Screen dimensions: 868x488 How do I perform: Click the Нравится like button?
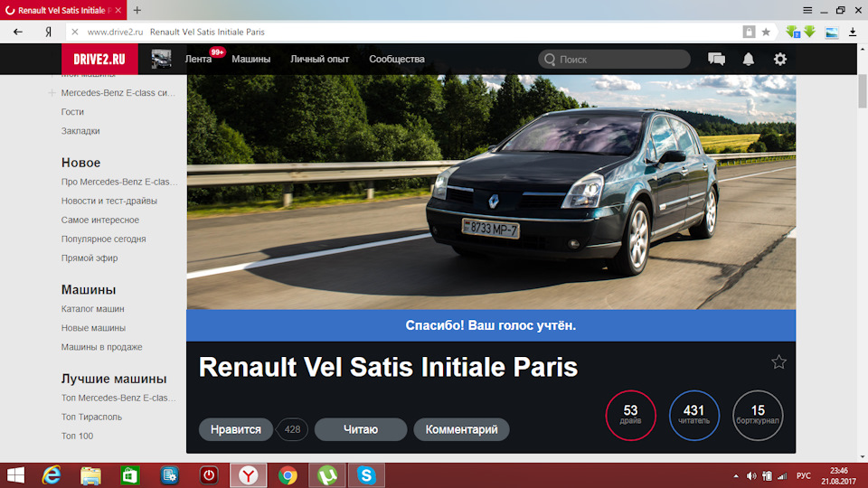(236, 429)
